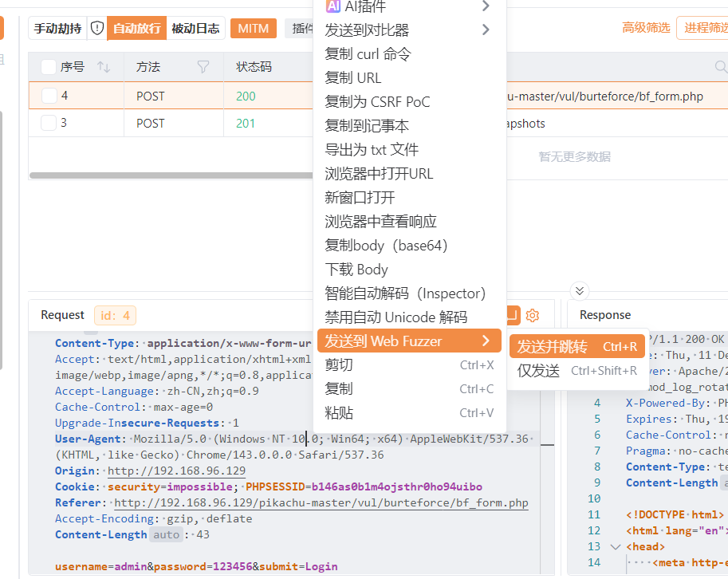Switch to 自动放行 mode
This screenshot has height=579, width=728.
pos(136,29)
